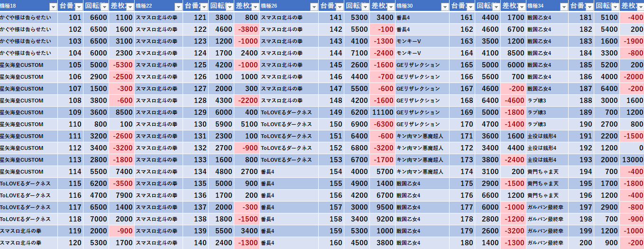The width and height of the screenshot is (644, 249).
Task: Open 差枚 filter dropdown left of 機種22
Action: 129,6
